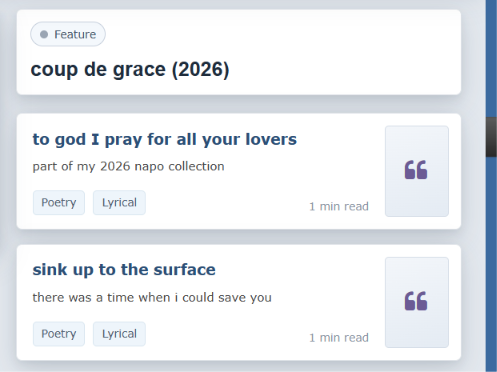Open the poem 'sink up to the surface'

click(124, 270)
